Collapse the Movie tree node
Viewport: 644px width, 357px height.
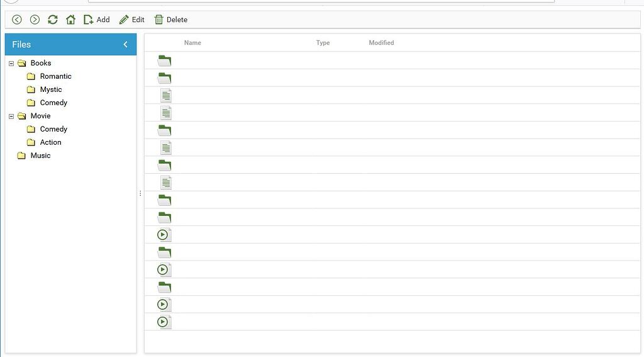click(x=11, y=116)
